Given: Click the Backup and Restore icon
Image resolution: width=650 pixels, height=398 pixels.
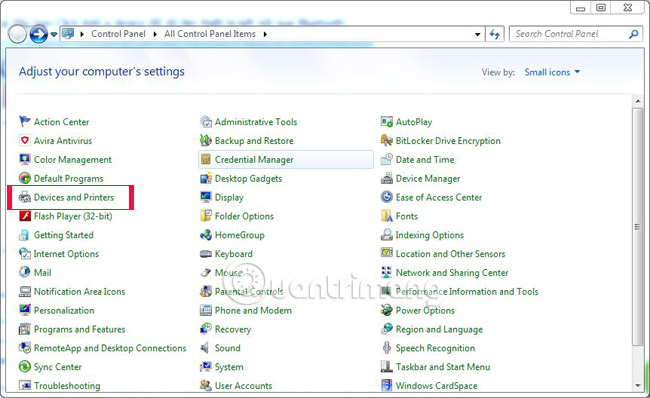Looking at the screenshot, I should coord(206,141).
